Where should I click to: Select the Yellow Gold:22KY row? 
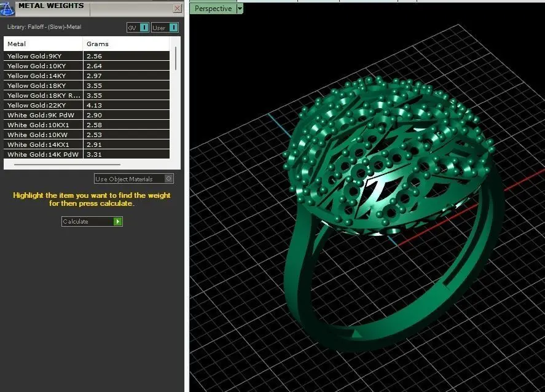(x=87, y=105)
